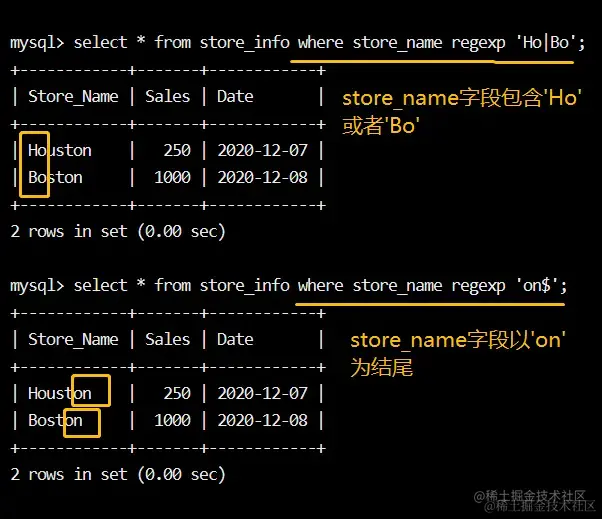The width and height of the screenshot is (602, 519).
Task: Click the Date header in the second table
Action: [x=235, y=339]
